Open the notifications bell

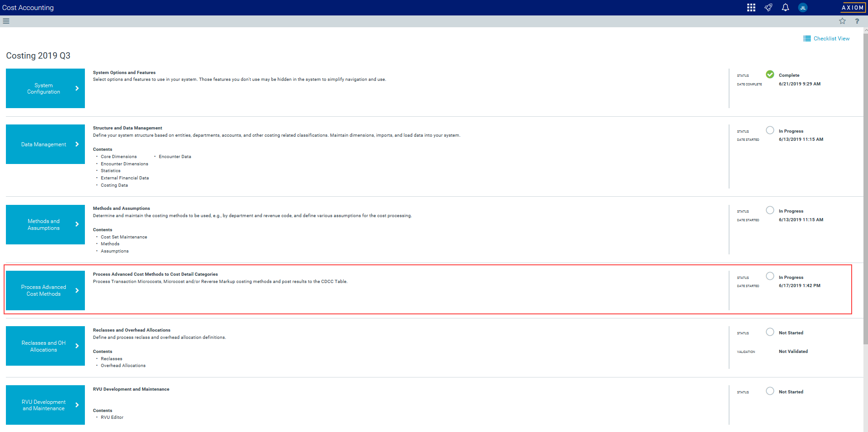point(785,8)
